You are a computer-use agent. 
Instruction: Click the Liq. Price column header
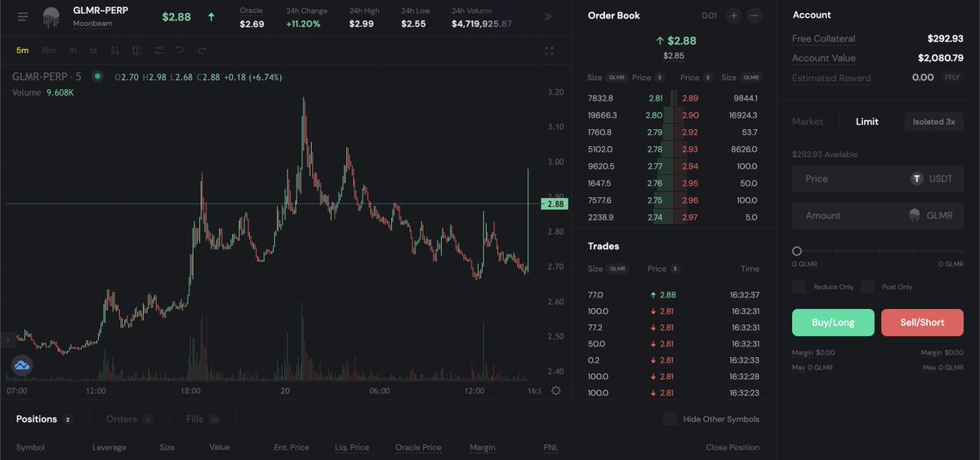352,448
